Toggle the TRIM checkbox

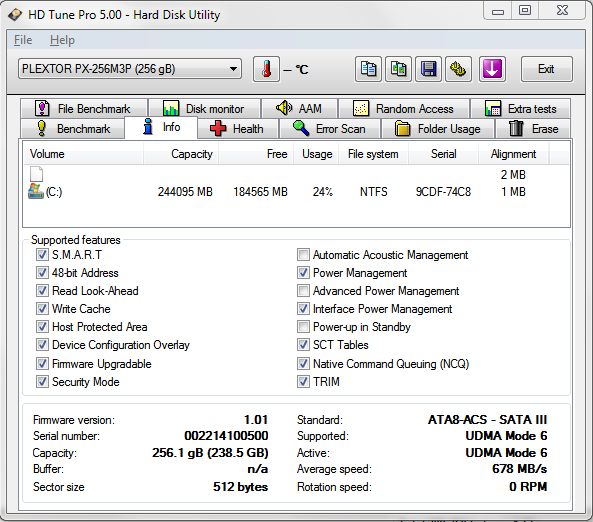pyautogui.click(x=303, y=382)
